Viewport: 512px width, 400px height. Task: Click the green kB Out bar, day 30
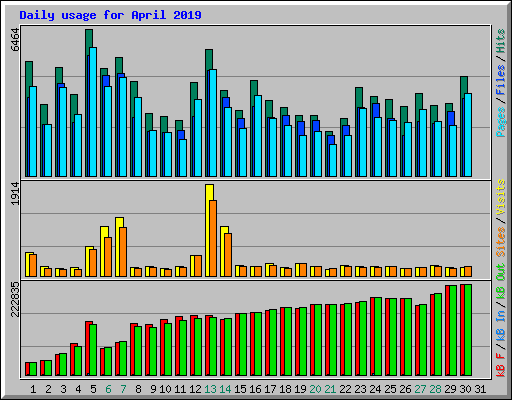[x=468, y=330]
